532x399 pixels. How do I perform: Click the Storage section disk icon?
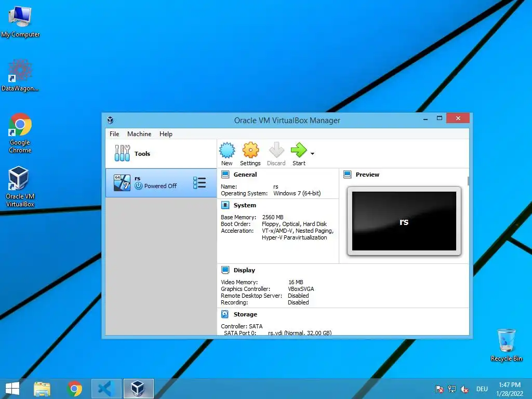click(x=225, y=314)
